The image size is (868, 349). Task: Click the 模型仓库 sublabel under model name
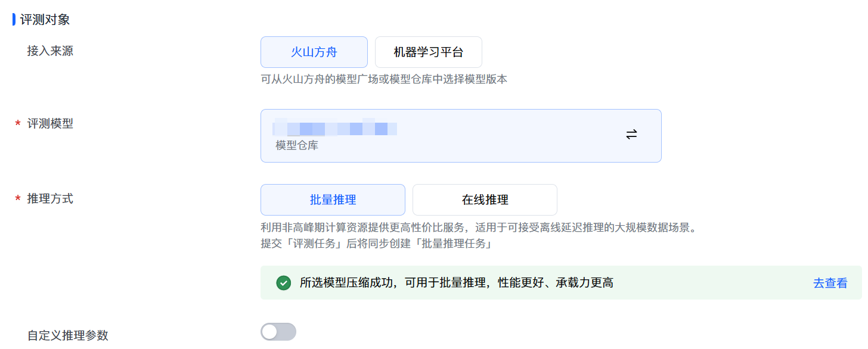tap(297, 145)
